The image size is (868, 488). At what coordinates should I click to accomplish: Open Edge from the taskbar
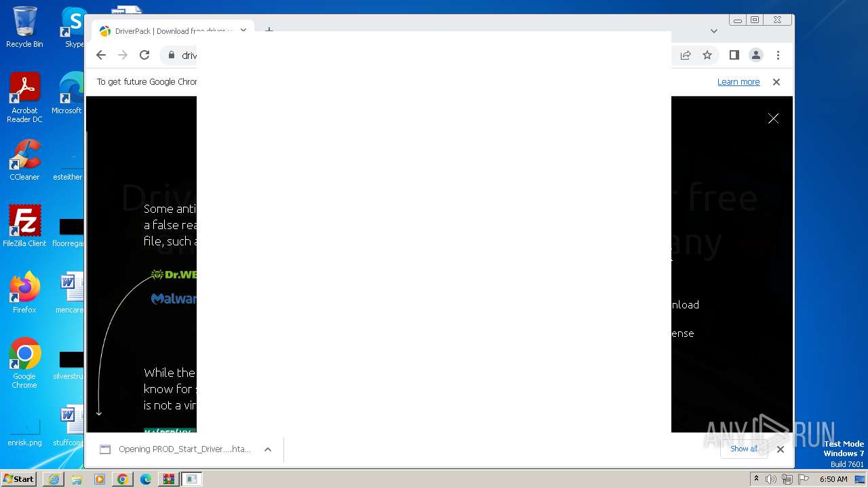146,479
